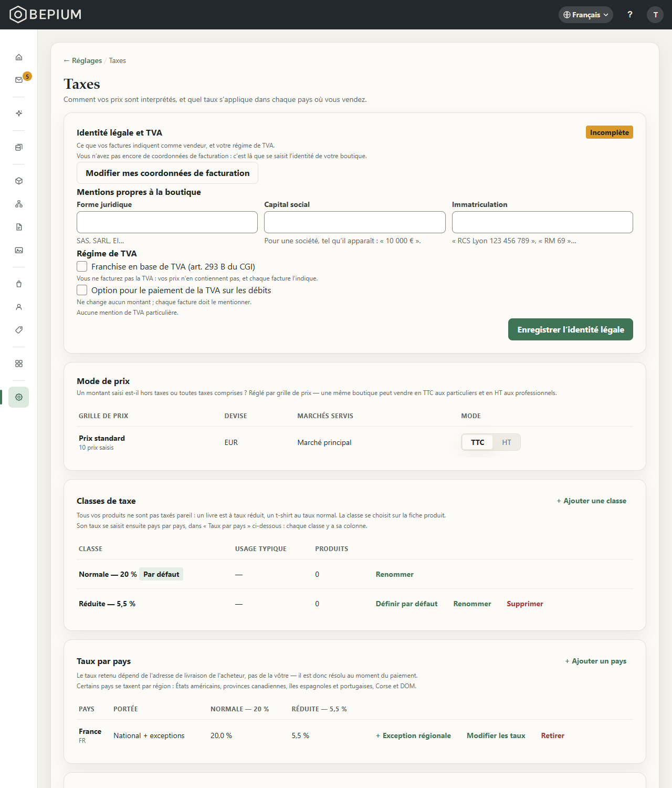Open the shopping bag orders icon

(19, 284)
